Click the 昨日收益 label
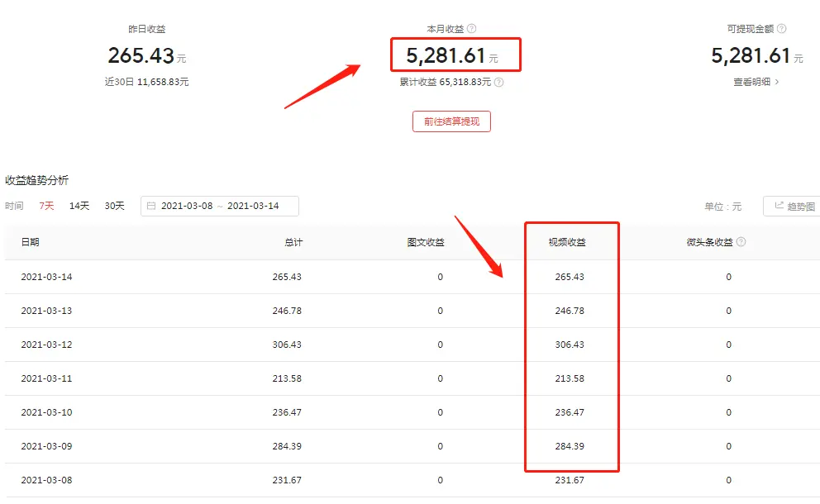 [x=147, y=29]
